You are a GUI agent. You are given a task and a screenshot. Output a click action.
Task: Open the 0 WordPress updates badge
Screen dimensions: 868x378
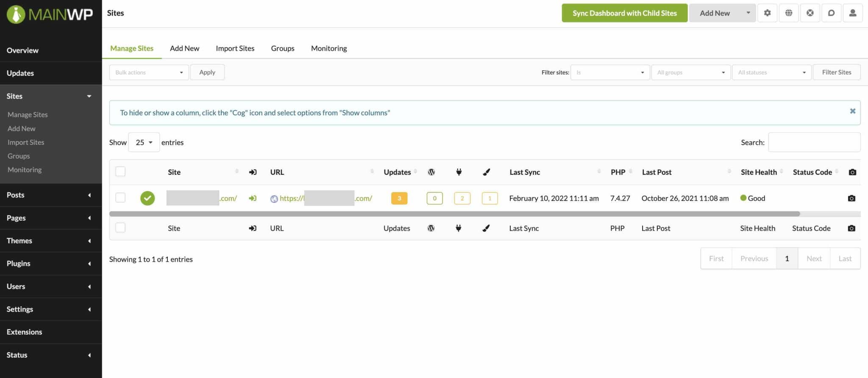(434, 198)
